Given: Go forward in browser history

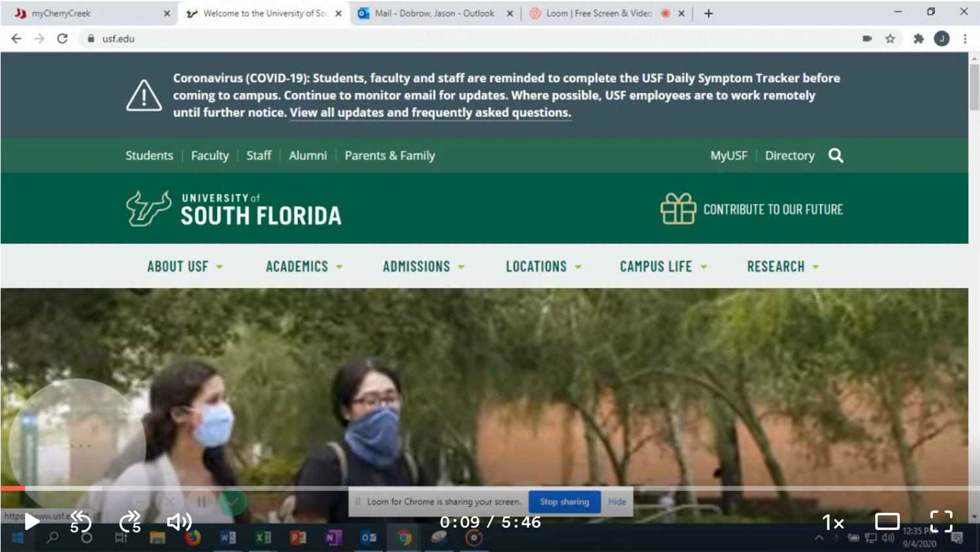Looking at the screenshot, I should (x=39, y=39).
